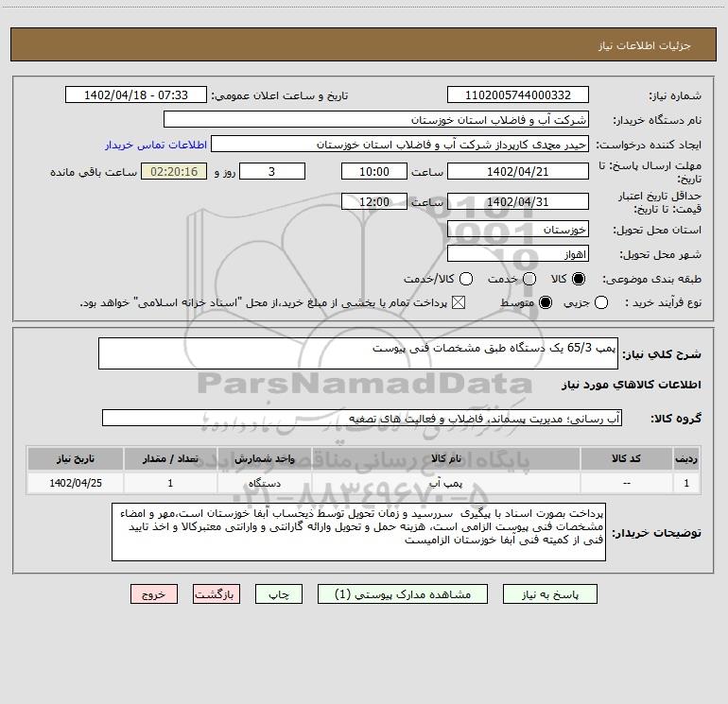728x704 pixels.
Task: Click the quantity cell showing 1
Action: pos(170,483)
